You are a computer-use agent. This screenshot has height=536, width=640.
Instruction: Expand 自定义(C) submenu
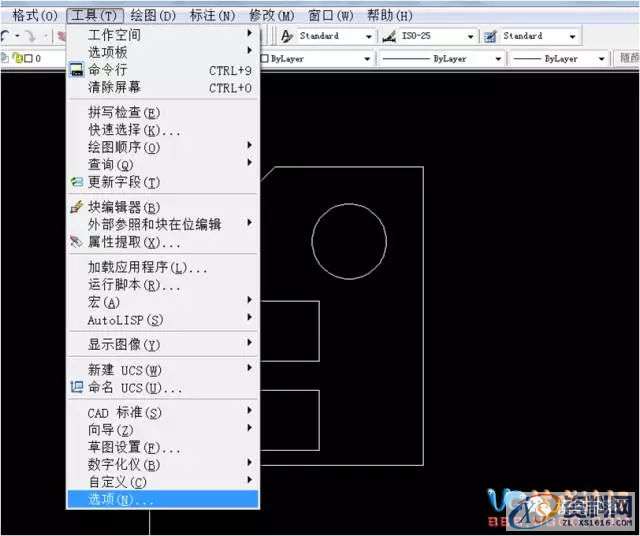pos(162,483)
